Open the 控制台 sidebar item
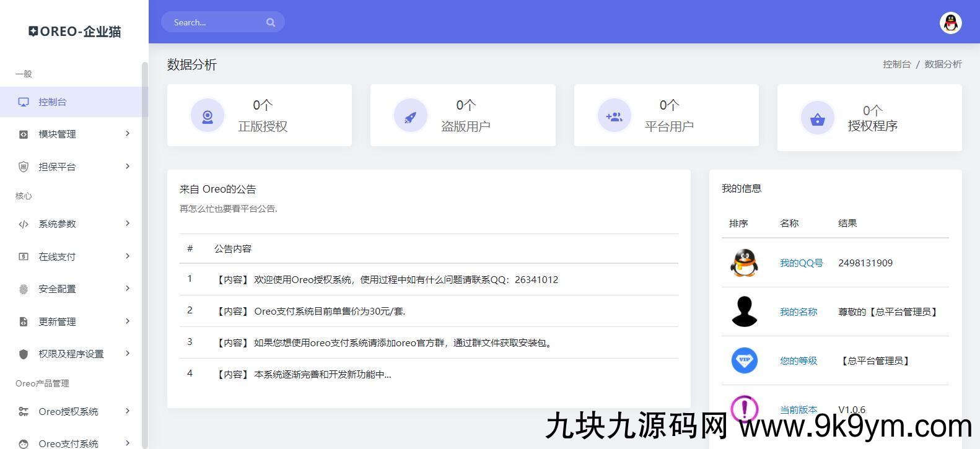This screenshot has height=449, width=980. pyautogui.click(x=53, y=102)
